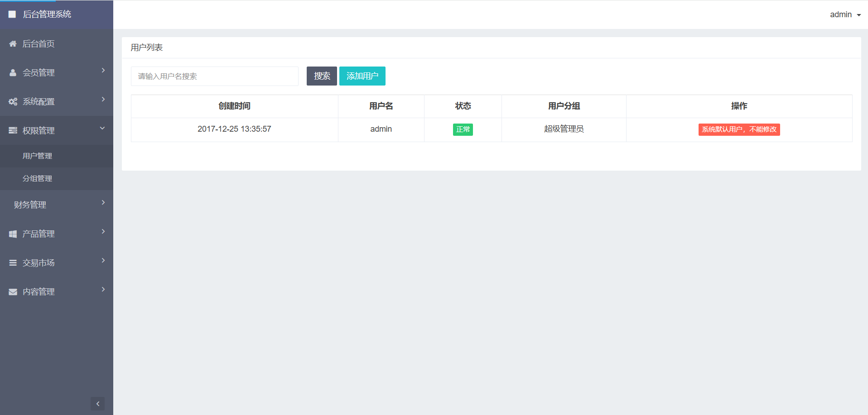This screenshot has width=868, height=415.
Task: Click the green 正常 status badge
Action: (x=463, y=129)
